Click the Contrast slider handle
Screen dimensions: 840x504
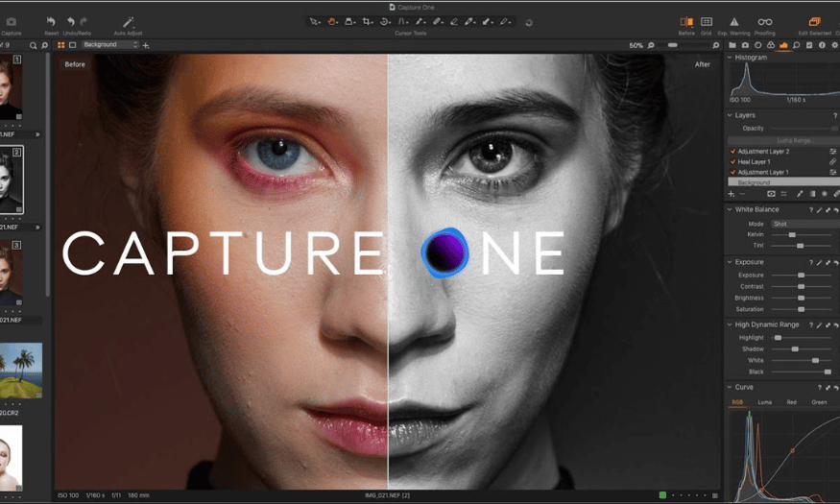801,286
